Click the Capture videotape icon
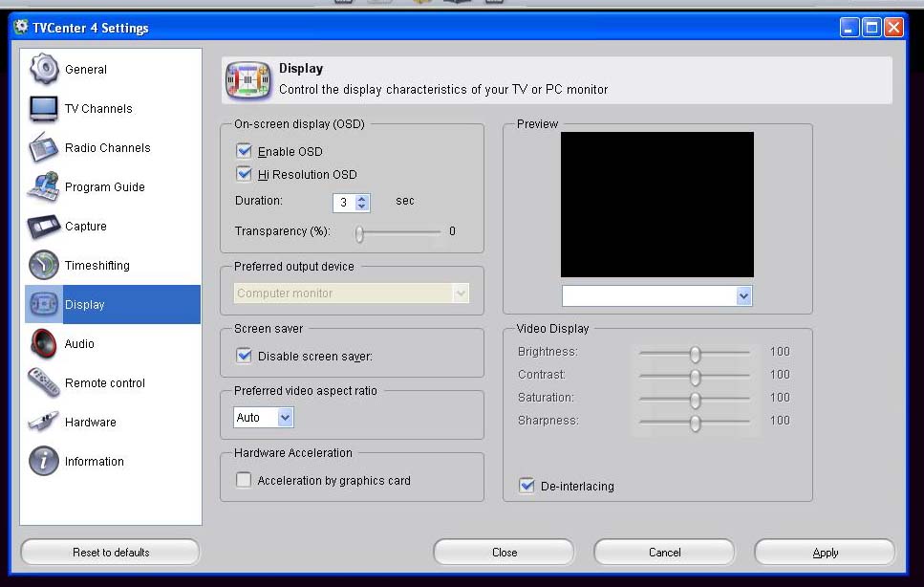 [x=44, y=227]
